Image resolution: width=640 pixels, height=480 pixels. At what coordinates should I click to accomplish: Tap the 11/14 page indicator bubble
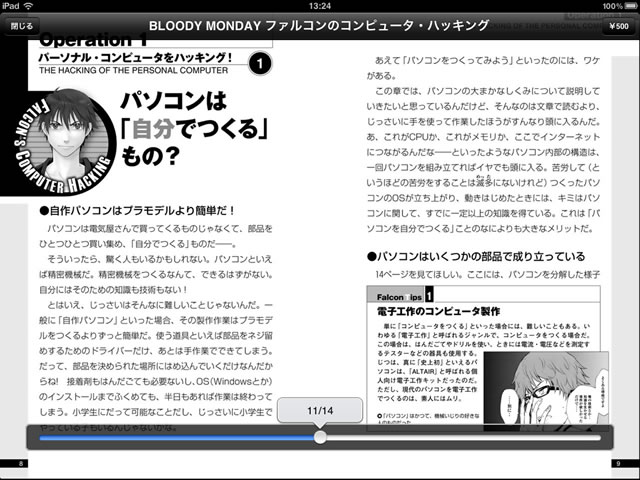pyautogui.click(x=320, y=410)
